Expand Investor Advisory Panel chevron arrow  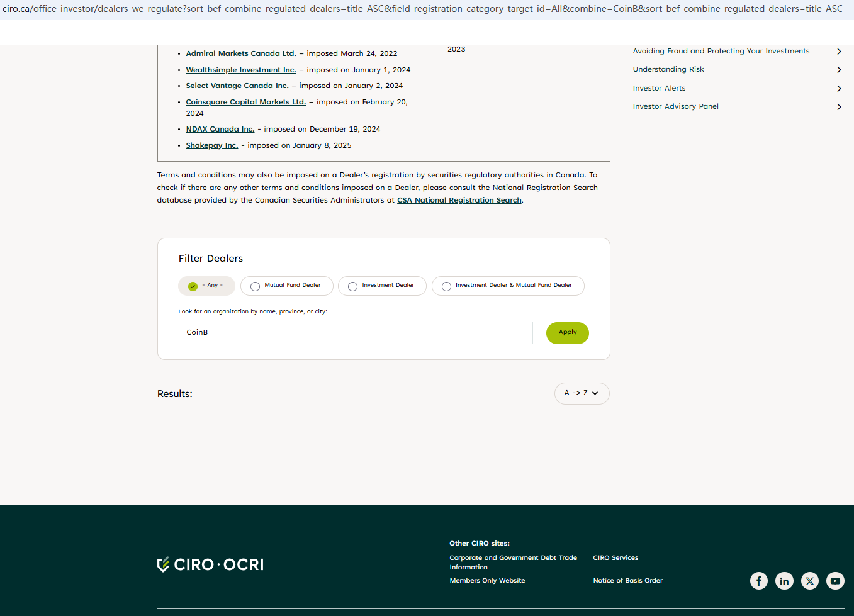coord(839,107)
